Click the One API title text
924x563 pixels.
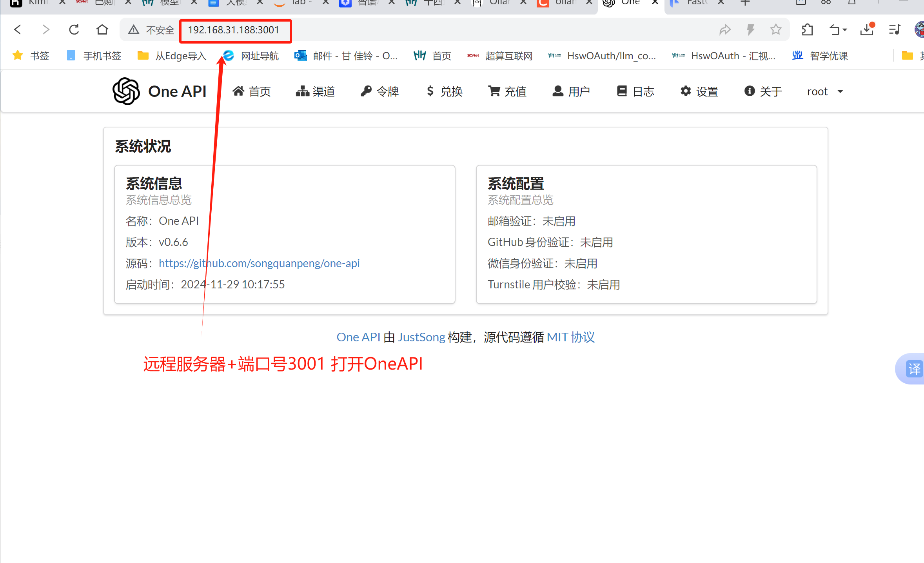(177, 91)
